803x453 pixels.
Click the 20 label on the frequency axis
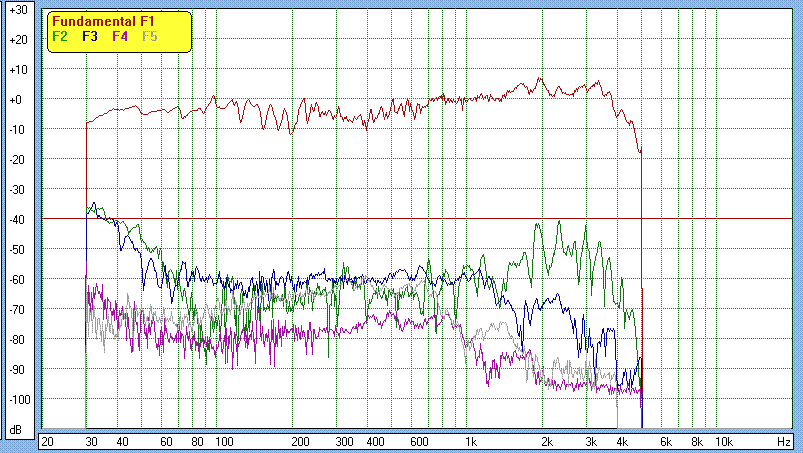[47, 441]
